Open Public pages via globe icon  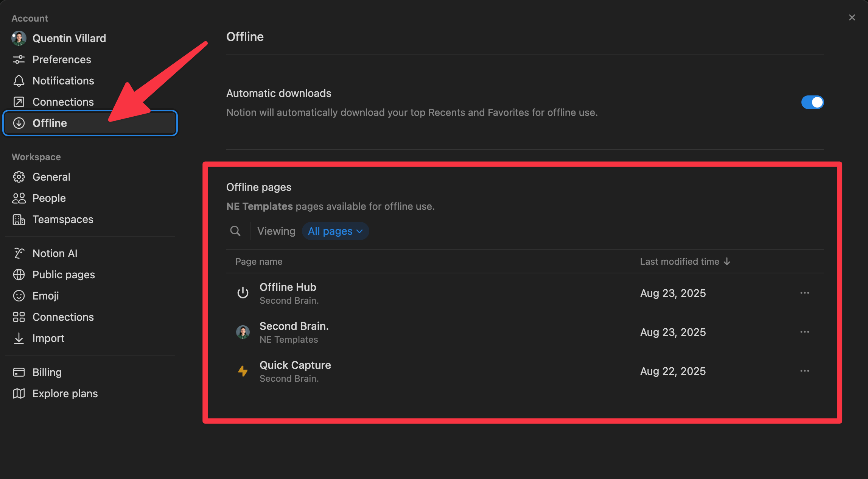19,275
